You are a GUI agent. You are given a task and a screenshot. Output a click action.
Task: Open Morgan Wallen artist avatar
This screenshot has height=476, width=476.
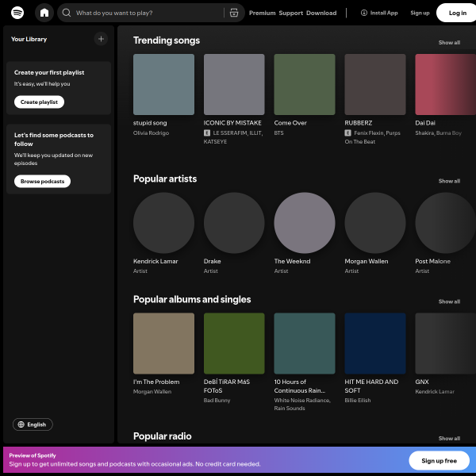[375, 223]
